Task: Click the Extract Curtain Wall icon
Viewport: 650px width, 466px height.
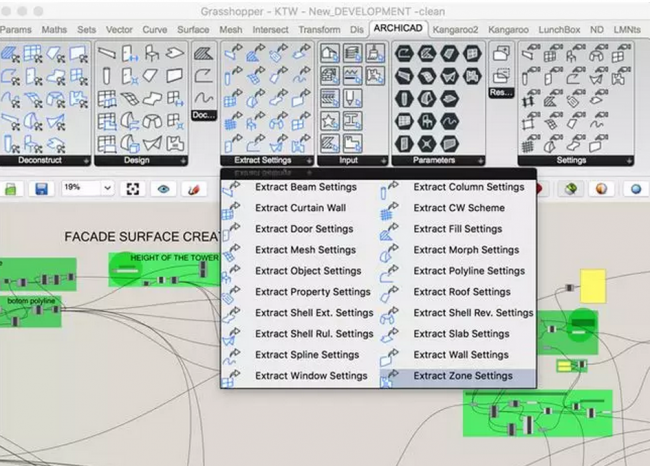Action: (231, 208)
